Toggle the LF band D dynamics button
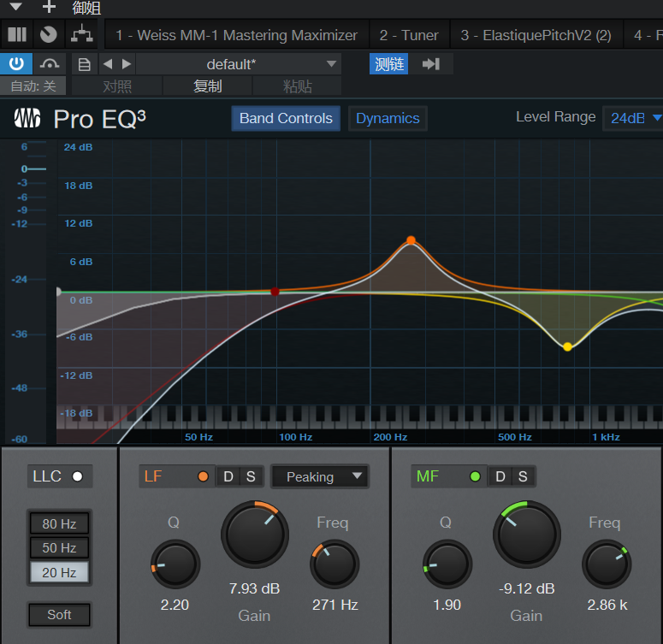 [x=228, y=476]
